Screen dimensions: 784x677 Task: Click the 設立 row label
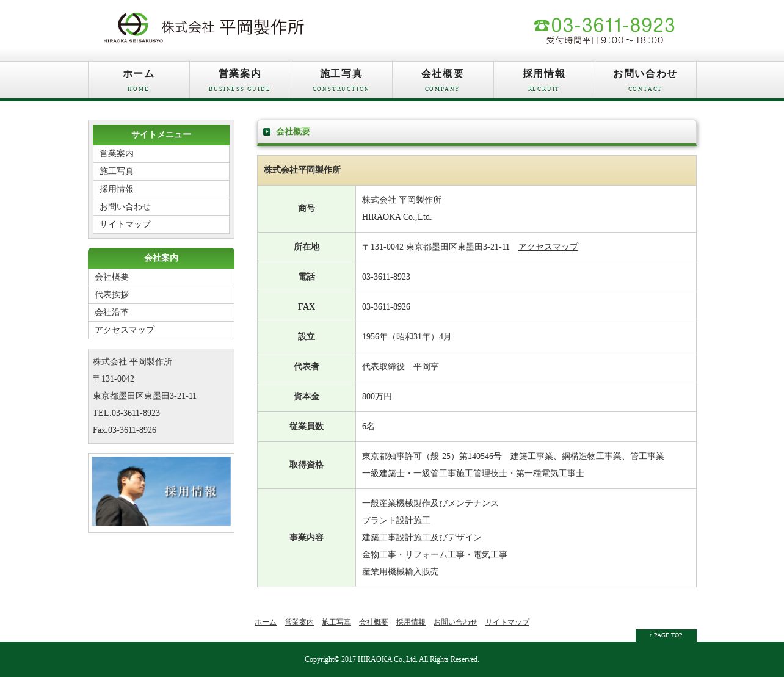(x=307, y=337)
